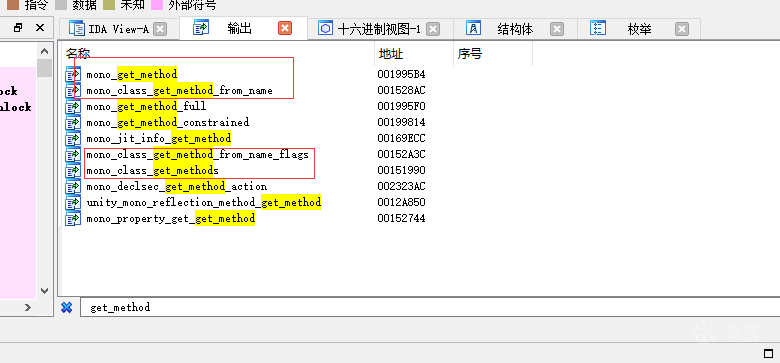
Task: Close the 枚举 tab
Action: 682,29
